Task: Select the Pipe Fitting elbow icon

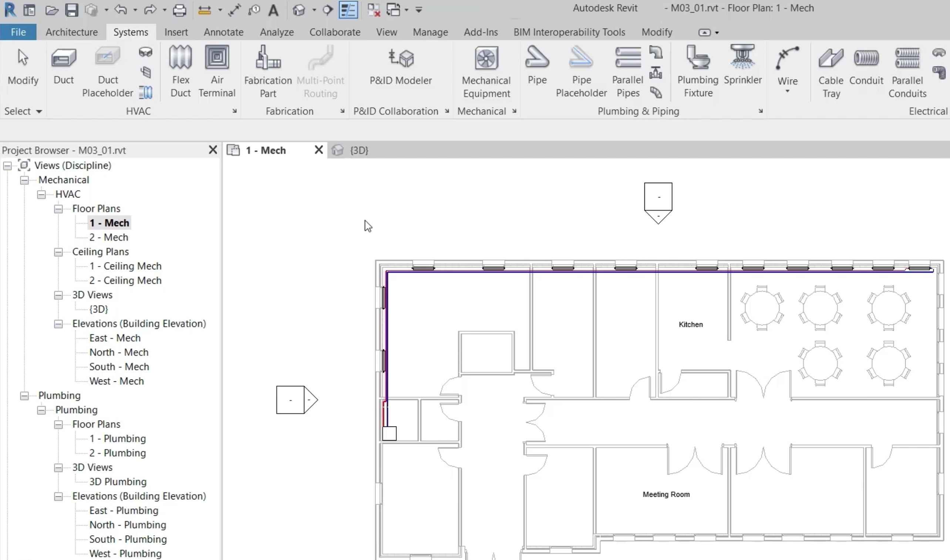Action: point(656,52)
